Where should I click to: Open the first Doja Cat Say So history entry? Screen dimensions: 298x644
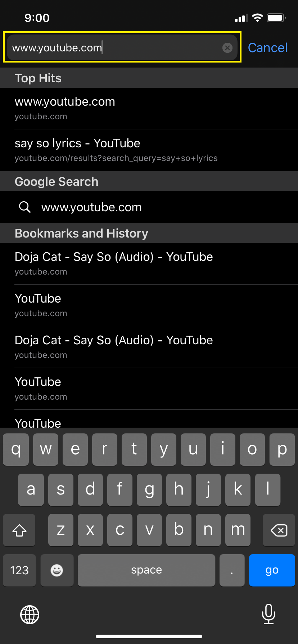click(x=114, y=263)
